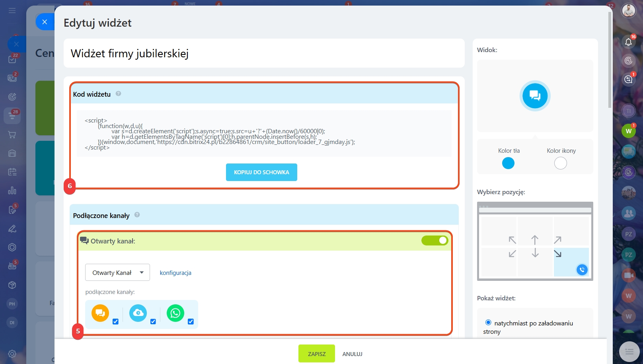Open the shopping cart sidebar icon

coord(12,135)
